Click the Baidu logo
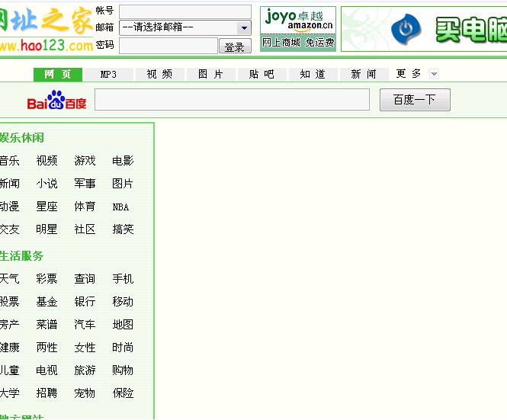 point(57,100)
